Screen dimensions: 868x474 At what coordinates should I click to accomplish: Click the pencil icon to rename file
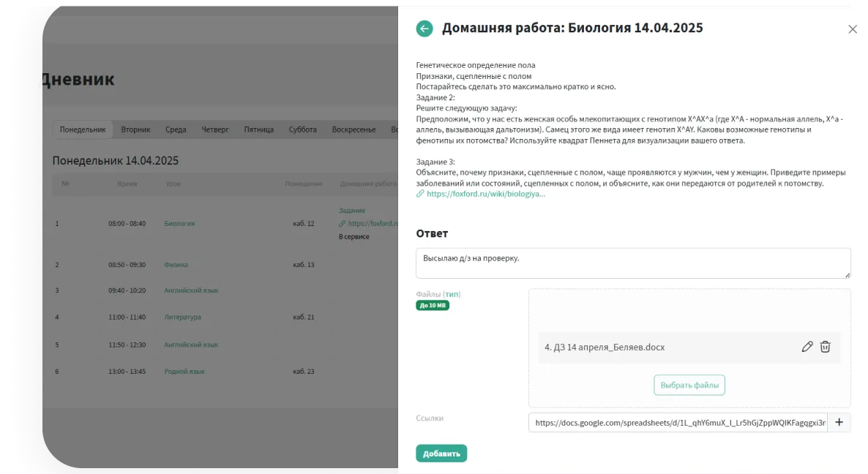click(807, 347)
